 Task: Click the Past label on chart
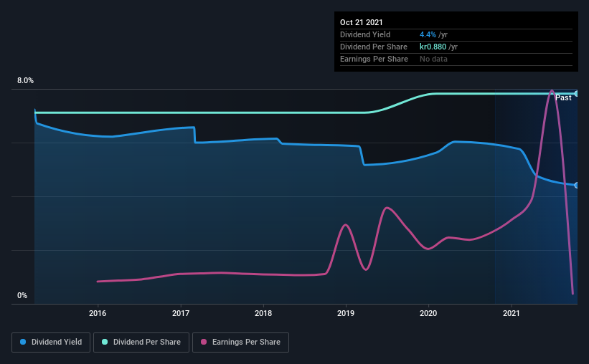pos(563,97)
